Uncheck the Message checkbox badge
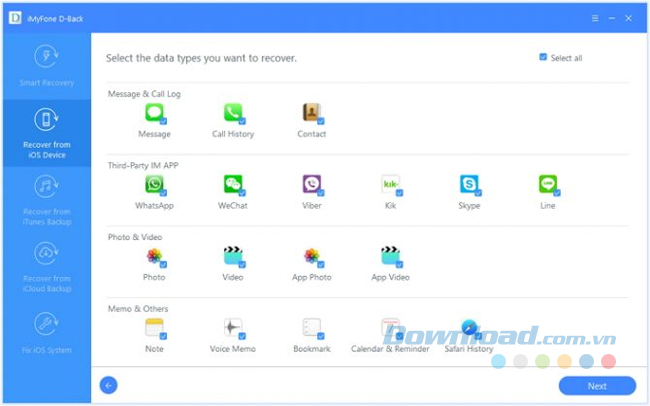The height and width of the screenshot is (406, 650). point(163,121)
